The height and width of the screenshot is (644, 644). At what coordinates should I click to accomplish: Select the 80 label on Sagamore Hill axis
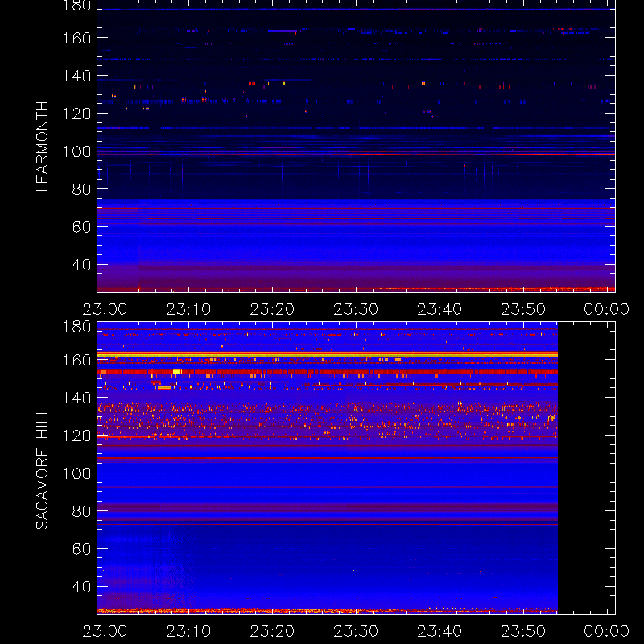(x=81, y=511)
